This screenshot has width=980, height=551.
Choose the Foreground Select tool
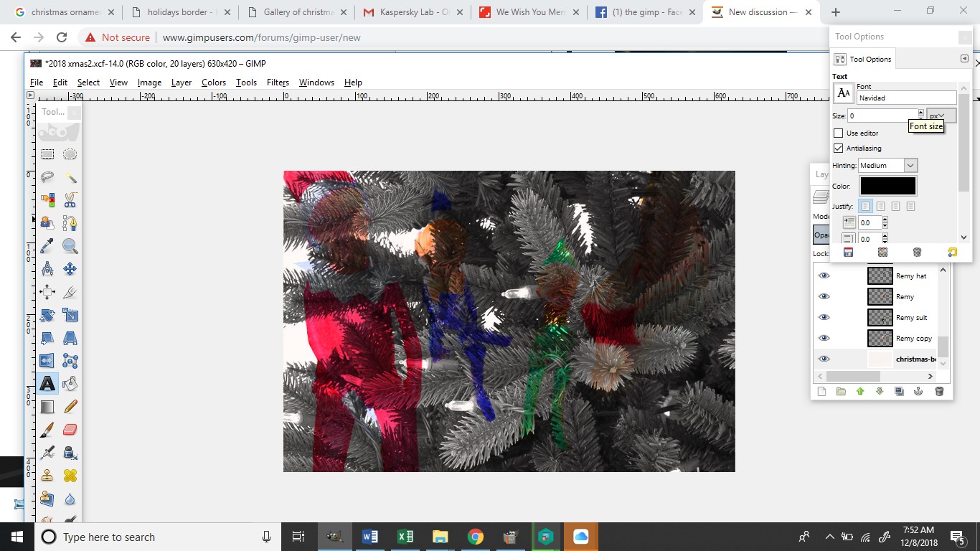tap(47, 223)
